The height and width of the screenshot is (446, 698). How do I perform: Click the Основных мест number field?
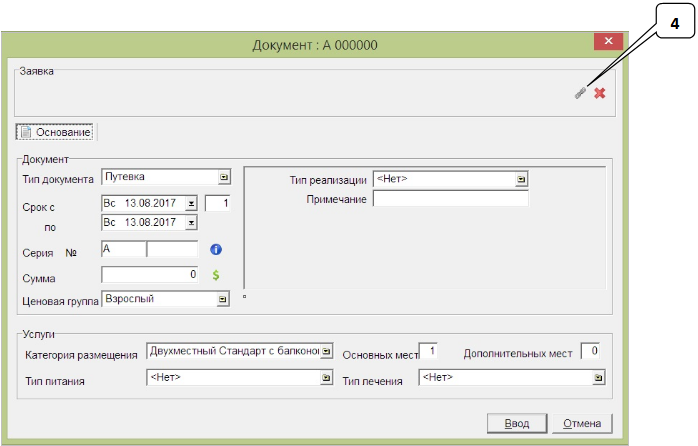(x=428, y=351)
